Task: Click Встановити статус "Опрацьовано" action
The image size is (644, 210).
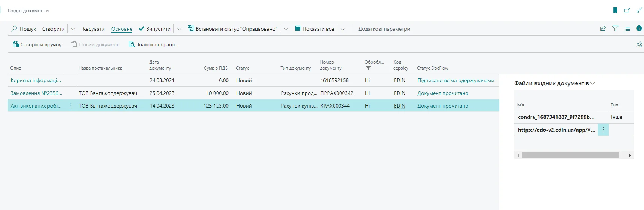Action: click(233, 29)
